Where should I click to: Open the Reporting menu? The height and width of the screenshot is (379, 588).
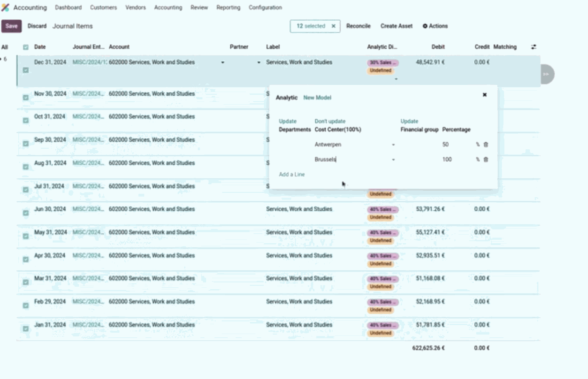pos(228,8)
